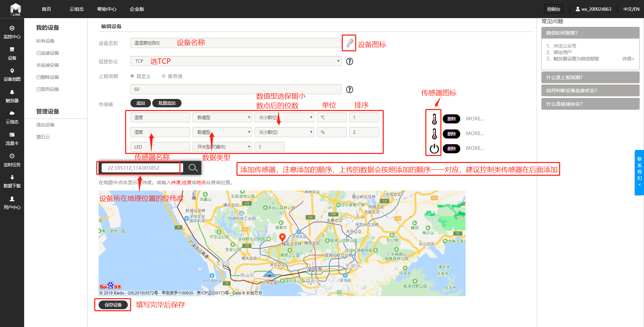This screenshot has width=644, height=327.
Task: Click the 联系我们 side tab
Action: [x=639, y=172]
